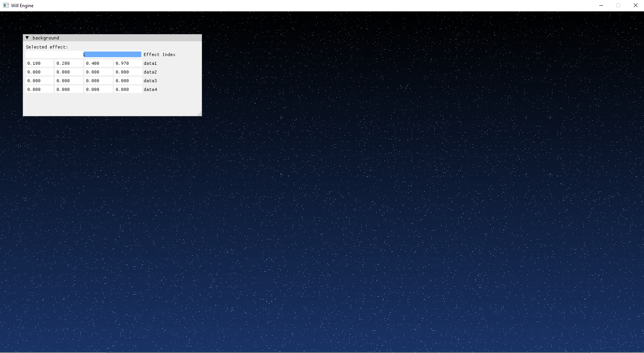
Task: Select the 0.200 field in data1 row
Action: tap(69, 63)
